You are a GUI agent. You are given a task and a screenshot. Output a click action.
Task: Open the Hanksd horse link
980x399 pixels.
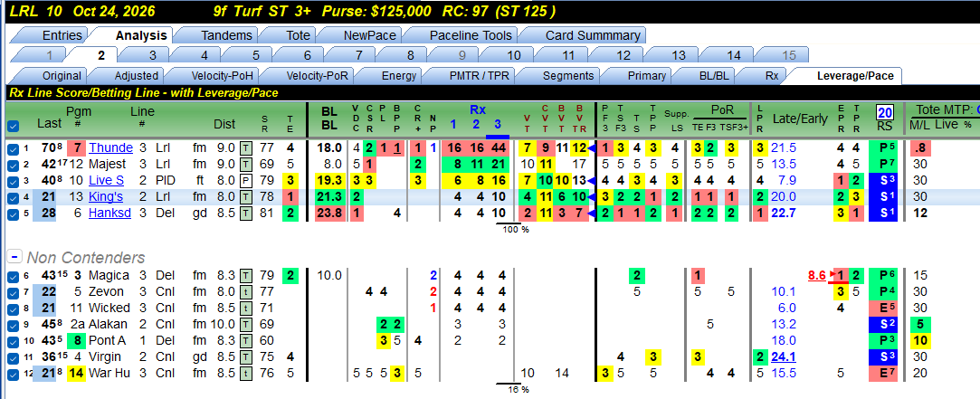pyautogui.click(x=110, y=214)
